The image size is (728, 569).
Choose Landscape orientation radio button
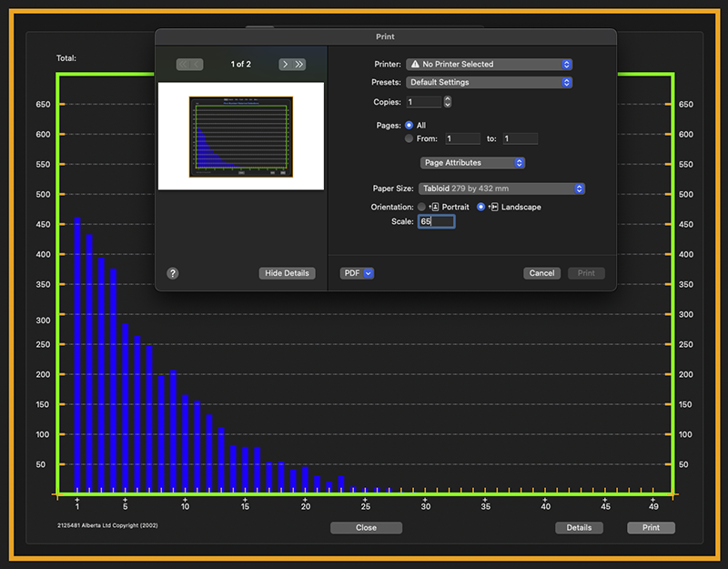[481, 208]
